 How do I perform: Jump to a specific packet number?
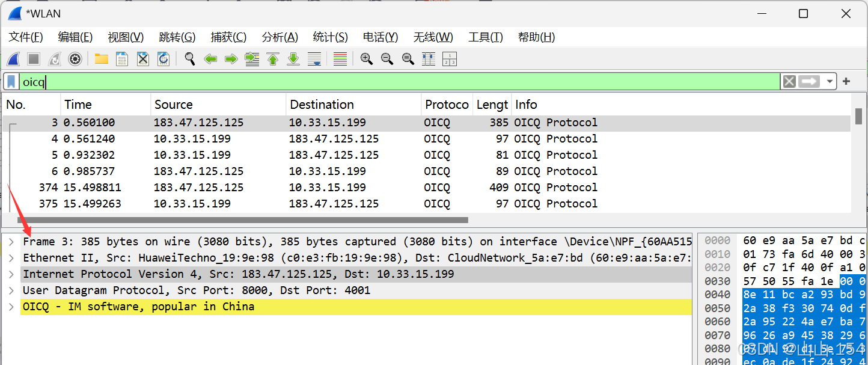point(252,59)
